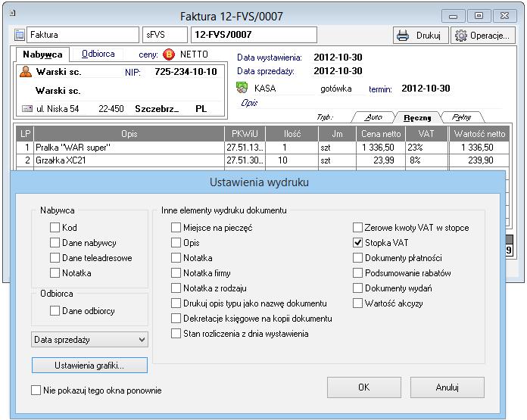
Task: Check the Opis option in Inne elementy
Action: 176,243
